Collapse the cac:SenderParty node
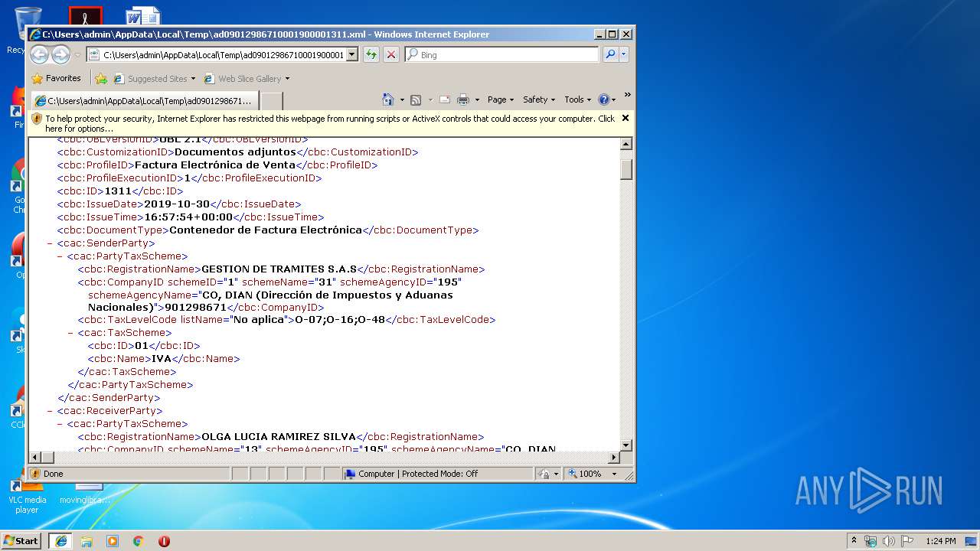Screen dimensions: 980x551 click(x=50, y=243)
